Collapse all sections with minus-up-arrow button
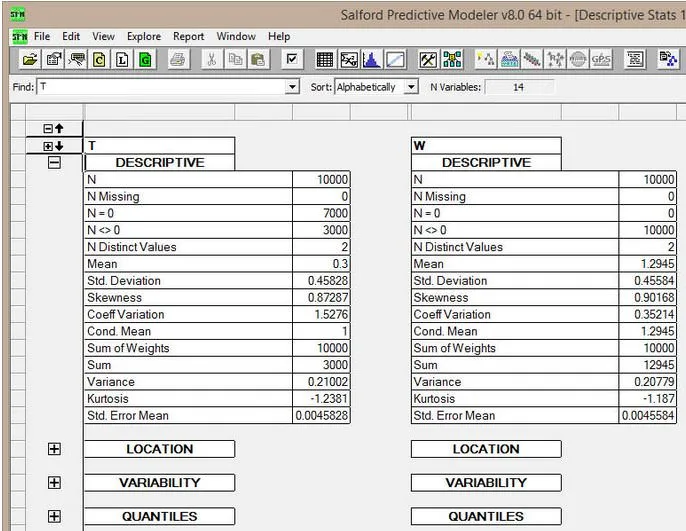Screen dimensions: 686x531 [54, 129]
